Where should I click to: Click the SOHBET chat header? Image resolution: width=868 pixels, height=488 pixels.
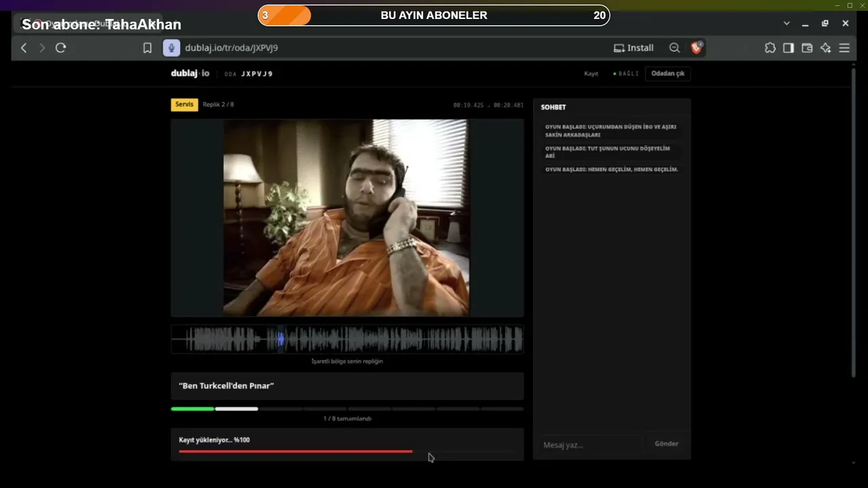tap(553, 107)
